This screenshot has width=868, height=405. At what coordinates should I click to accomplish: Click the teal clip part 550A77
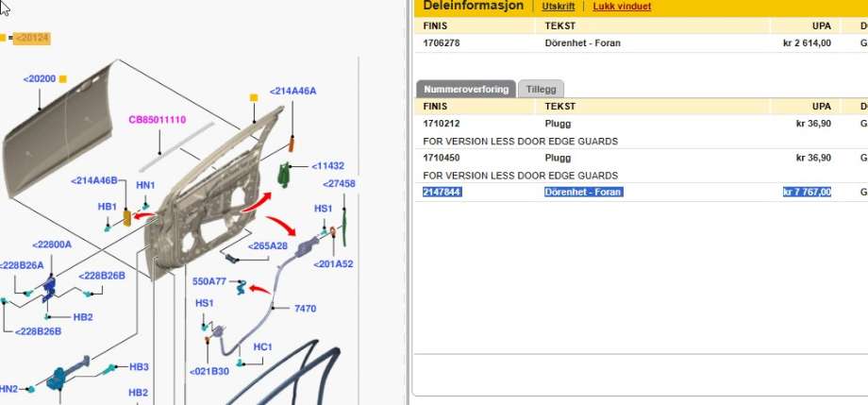241,287
